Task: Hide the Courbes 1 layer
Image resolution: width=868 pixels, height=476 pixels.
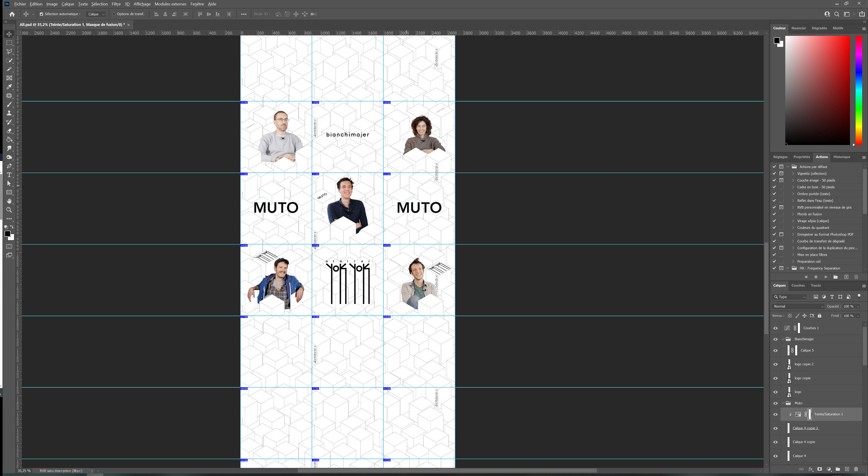Action: coord(775,328)
